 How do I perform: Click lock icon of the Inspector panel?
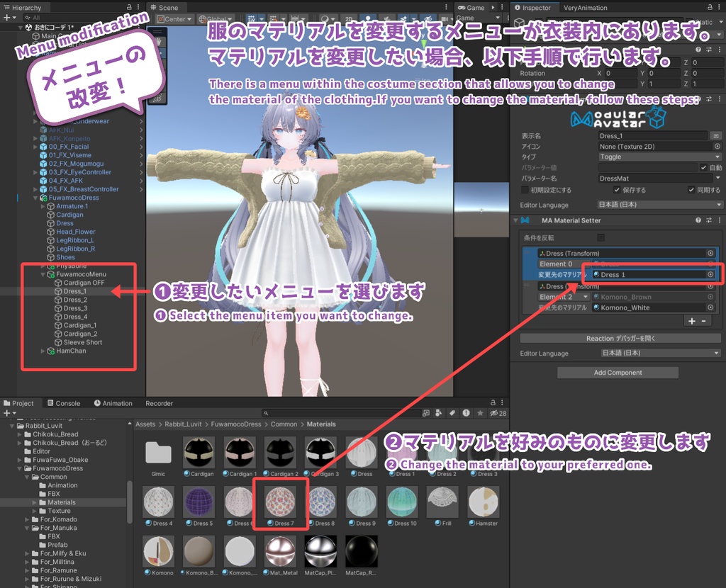coord(710,7)
